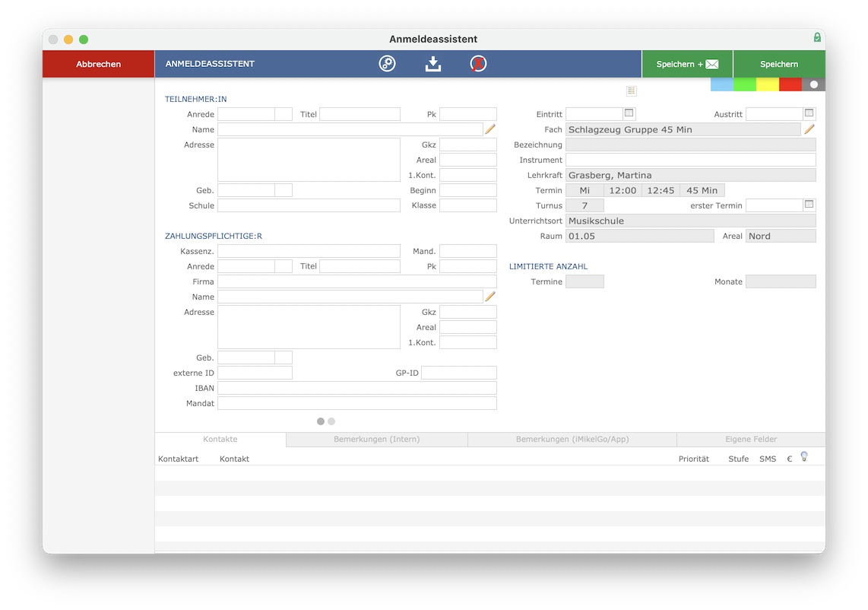Select the second page dot indicator
Screen dimensions: 868x610
pos(331,421)
